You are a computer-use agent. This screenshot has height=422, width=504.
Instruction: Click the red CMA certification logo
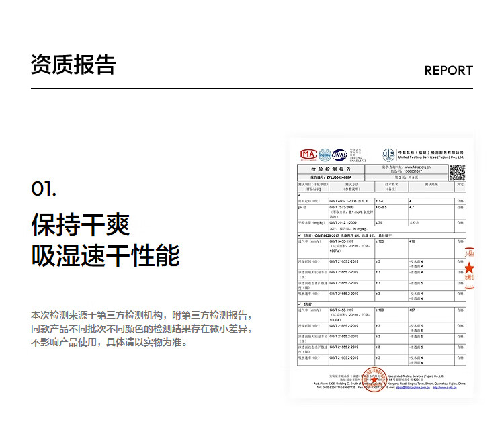point(308,155)
